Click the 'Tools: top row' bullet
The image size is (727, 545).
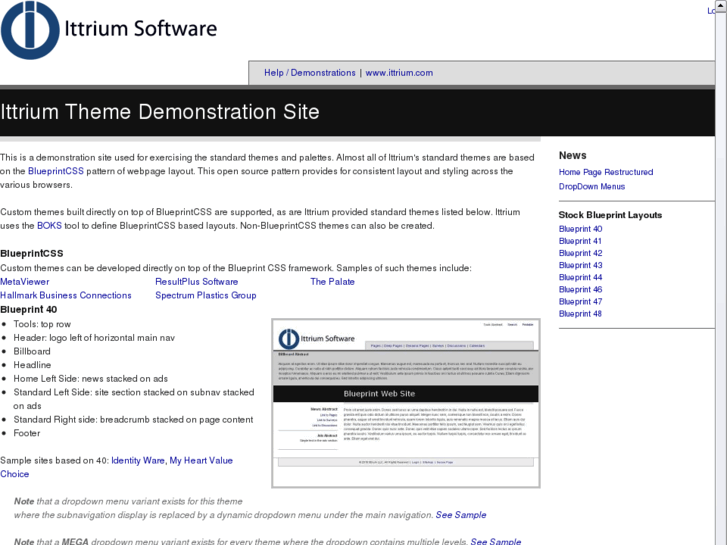[42, 324]
